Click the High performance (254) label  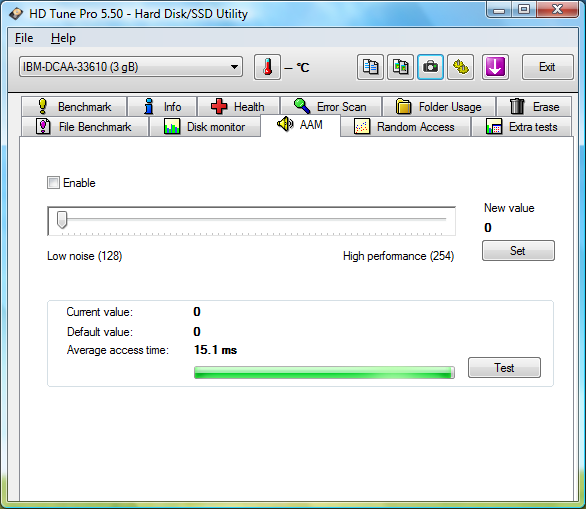(398, 256)
